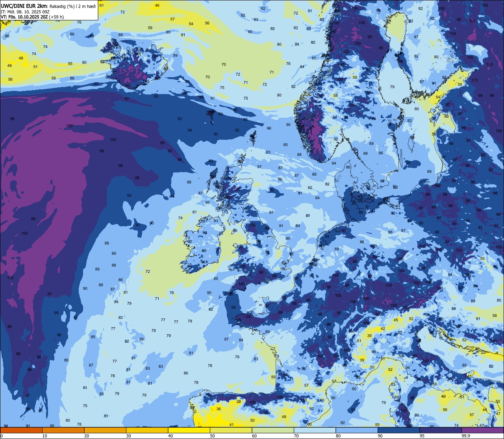Click the 30–40 legend color segment
This screenshot has height=439, width=504.
pyautogui.click(x=147, y=430)
